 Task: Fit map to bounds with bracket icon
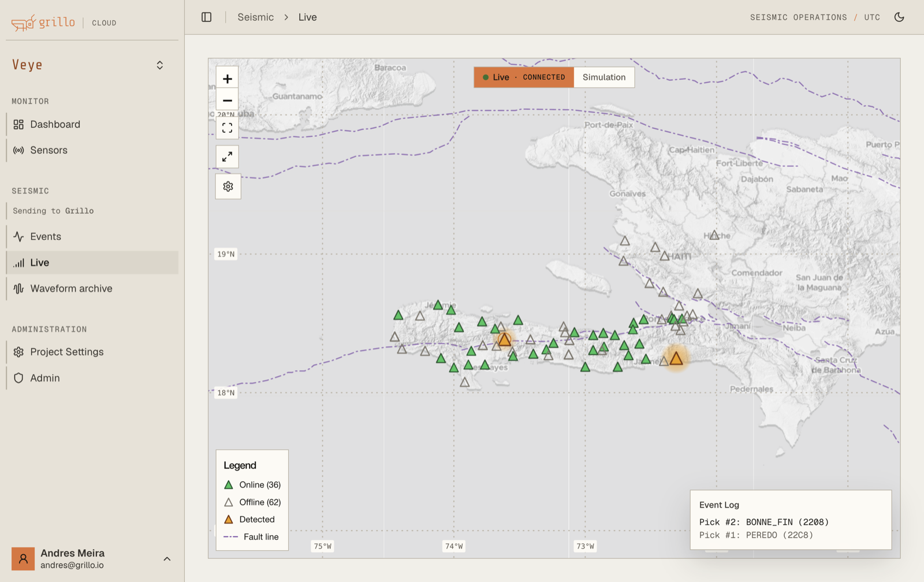coord(228,128)
